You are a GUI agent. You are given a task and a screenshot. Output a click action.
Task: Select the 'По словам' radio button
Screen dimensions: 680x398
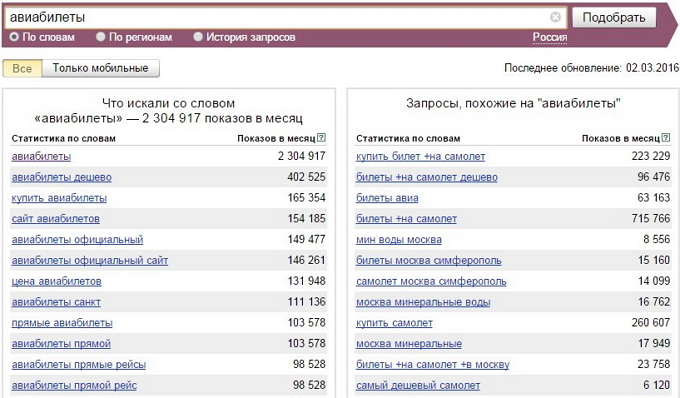point(14,37)
